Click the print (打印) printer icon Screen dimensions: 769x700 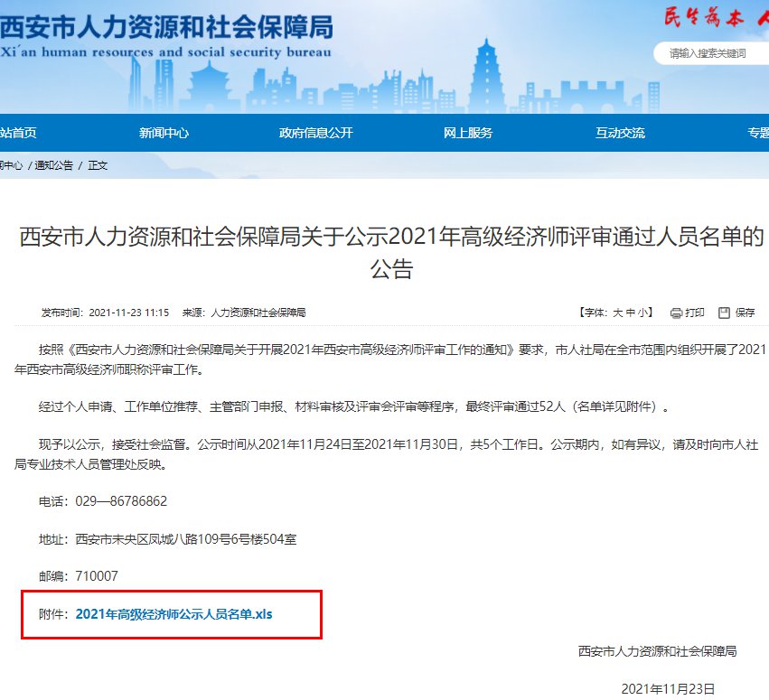pyautogui.click(x=676, y=313)
